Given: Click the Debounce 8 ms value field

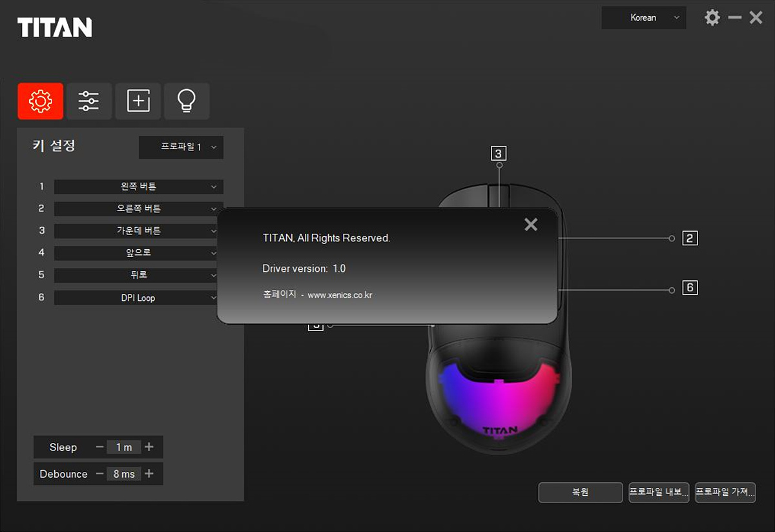Looking at the screenshot, I should 124,474.
